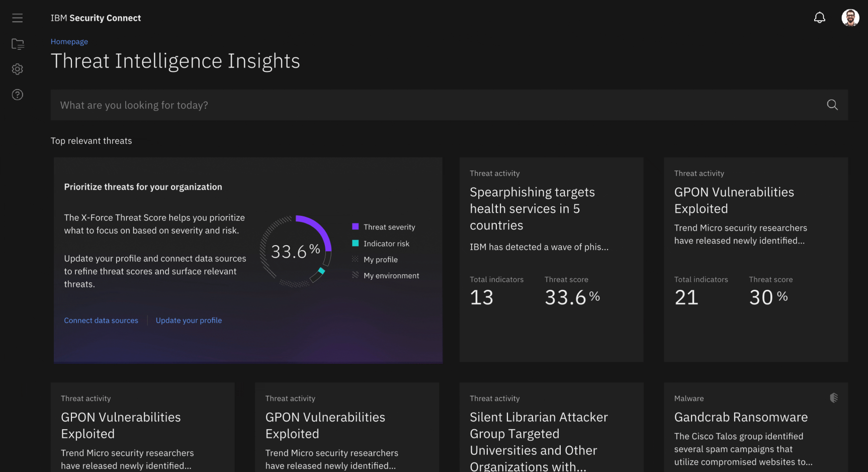Open the Update your profile link

[x=189, y=321]
